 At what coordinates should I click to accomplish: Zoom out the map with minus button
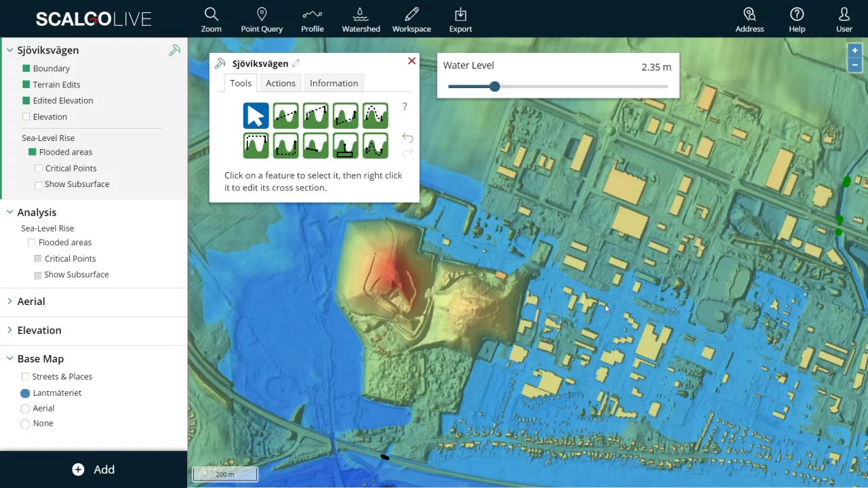coord(854,65)
